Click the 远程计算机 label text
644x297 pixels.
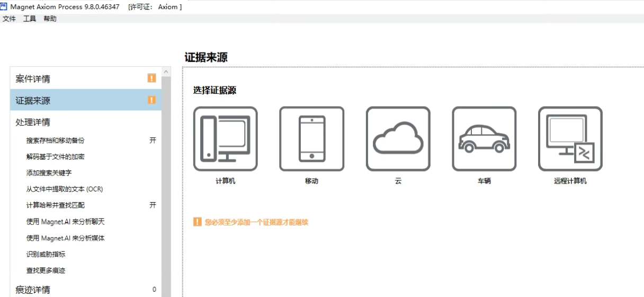(x=570, y=181)
